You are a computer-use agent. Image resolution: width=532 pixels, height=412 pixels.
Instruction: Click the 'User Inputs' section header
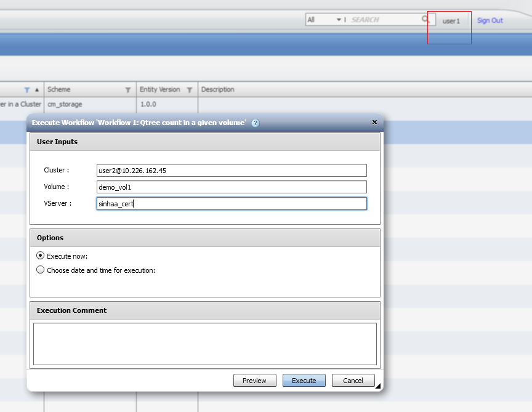(205, 142)
